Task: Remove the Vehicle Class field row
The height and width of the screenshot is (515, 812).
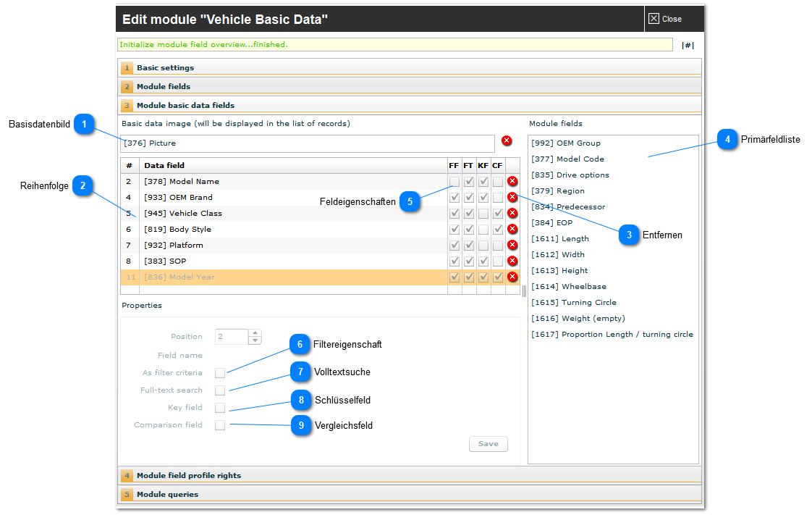Action: click(x=512, y=213)
